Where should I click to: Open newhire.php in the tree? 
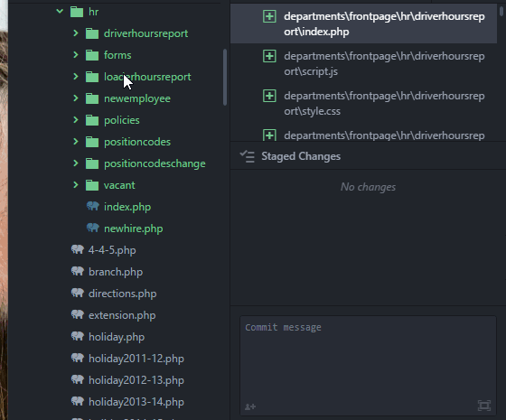pyautogui.click(x=134, y=229)
